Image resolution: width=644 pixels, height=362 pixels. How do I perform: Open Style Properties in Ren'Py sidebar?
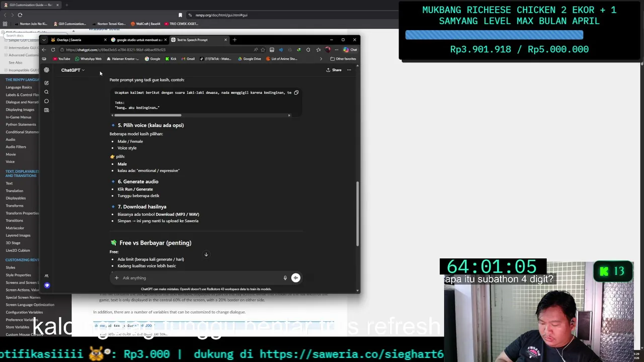pos(18,275)
